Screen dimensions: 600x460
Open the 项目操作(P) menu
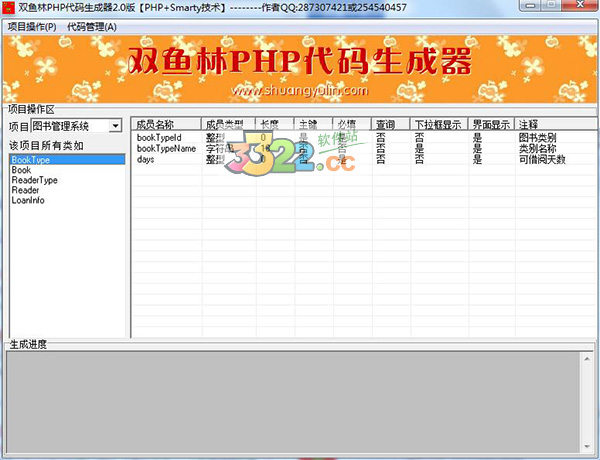tap(32, 27)
